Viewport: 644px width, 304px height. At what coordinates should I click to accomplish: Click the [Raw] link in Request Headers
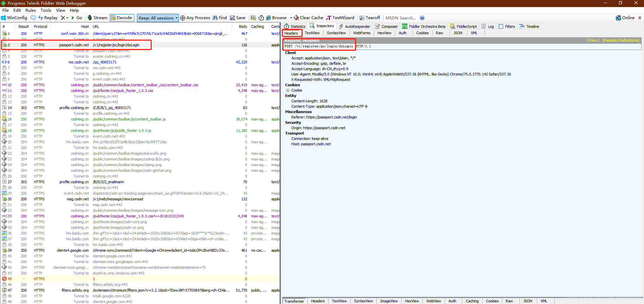[593, 40]
